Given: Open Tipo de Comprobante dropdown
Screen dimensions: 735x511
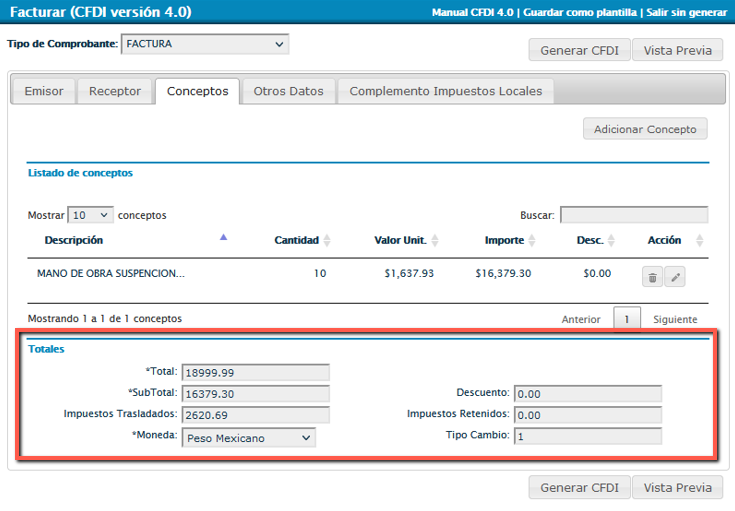Looking at the screenshot, I should [x=204, y=44].
